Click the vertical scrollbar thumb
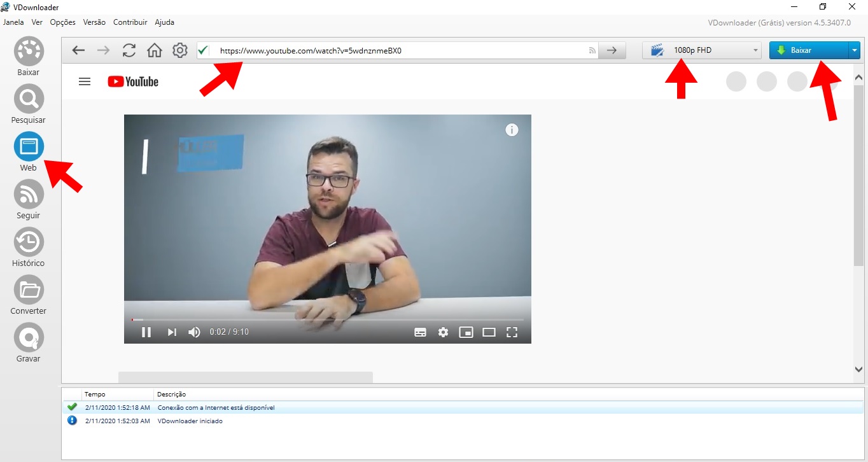This screenshot has height=462, width=868. point(858,175)
